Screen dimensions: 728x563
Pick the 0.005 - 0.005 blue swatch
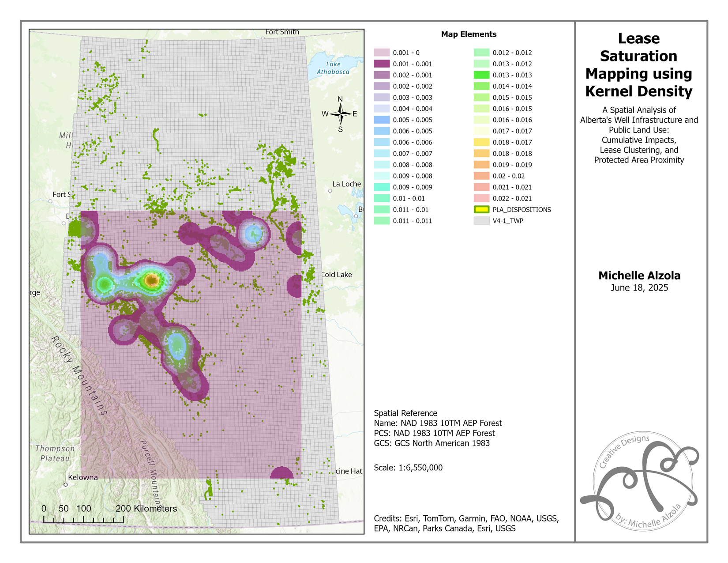(x=382, y=120)
